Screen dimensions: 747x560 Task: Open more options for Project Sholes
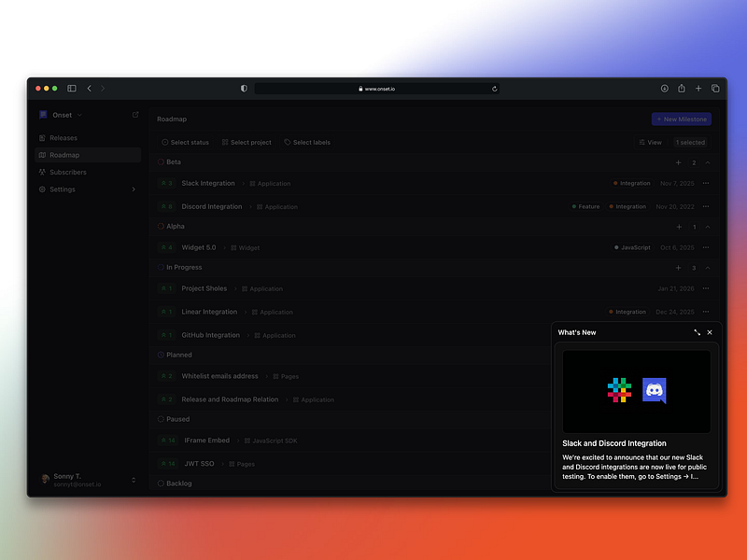click(x=706, y=288)
